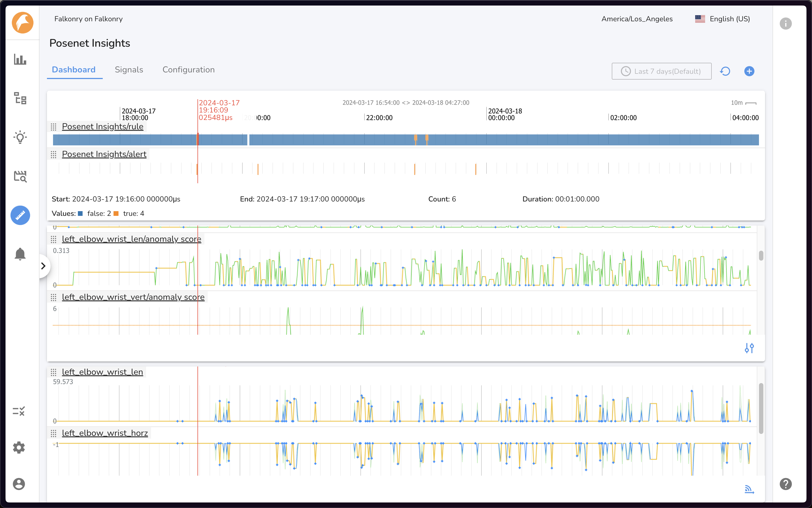Open the bar chart dashboards icon
Image resolution: width=812 pixels, height=508 pixels.
(x=20, y=59)
